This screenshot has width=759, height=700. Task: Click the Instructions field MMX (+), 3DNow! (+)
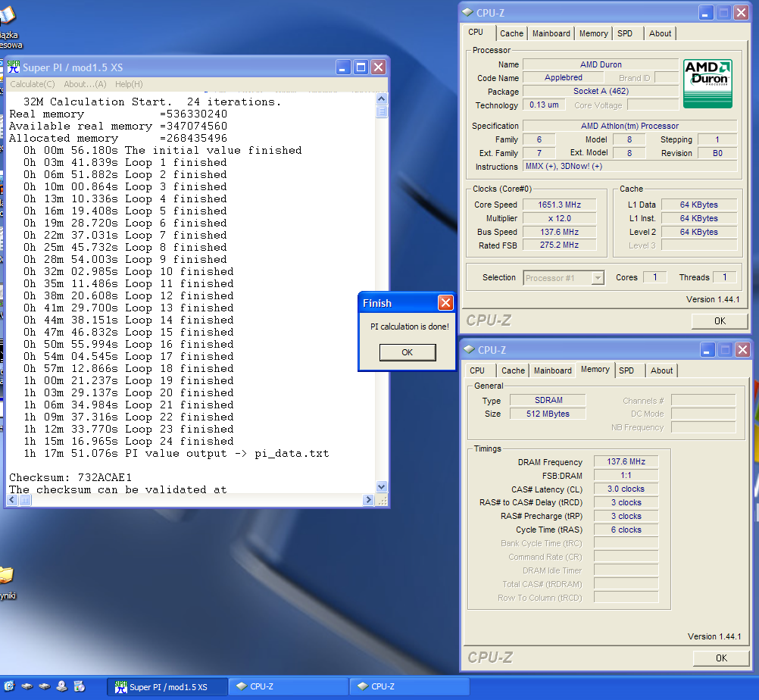coord(629,166)
